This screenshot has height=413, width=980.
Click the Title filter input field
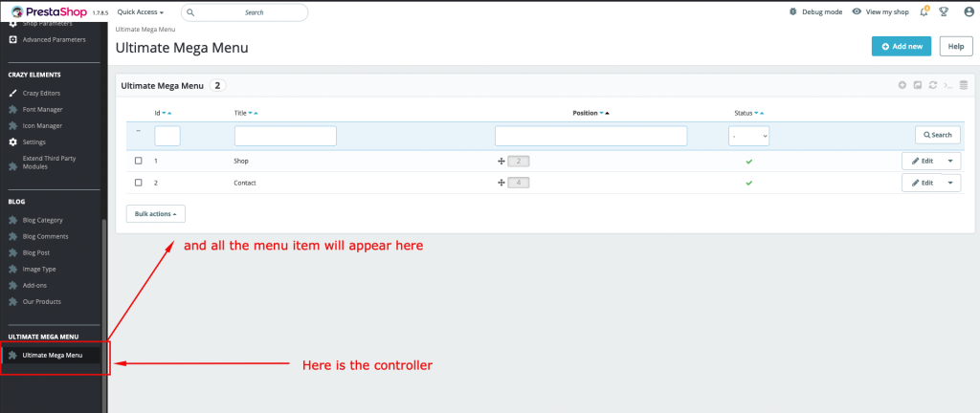pyautogui.click(x=285, y=136)
